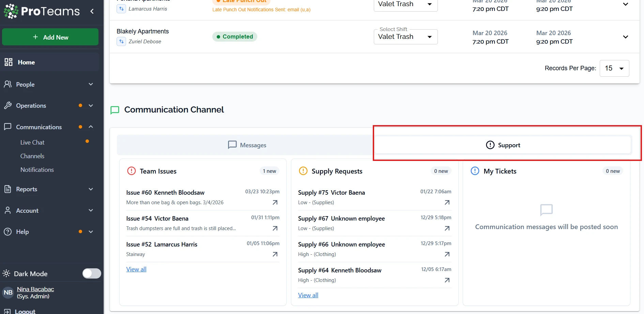The width and height of the screenshot is (644, 314).
Task: Open Live Chat in sidebar
Action: pos(32,143)
